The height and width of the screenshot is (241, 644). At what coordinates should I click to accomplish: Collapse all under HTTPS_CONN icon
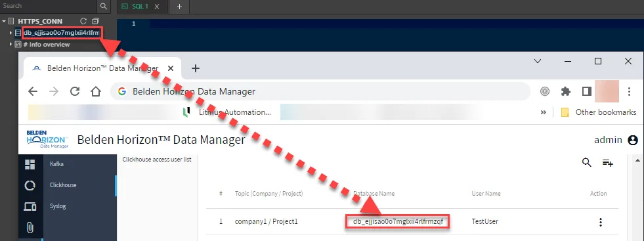95,21
